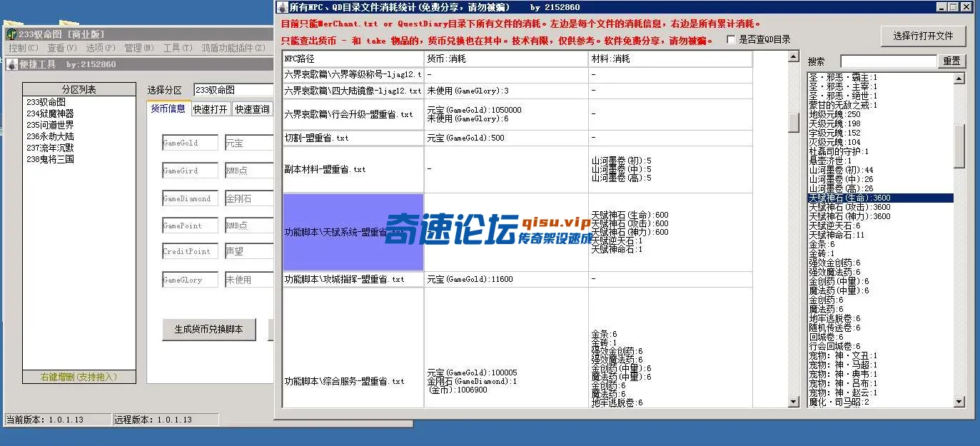Image resolution: width=980 pixels, height=446 pixels.
Task: Click the item list scrollbar thumb
Action: (959, 146)
